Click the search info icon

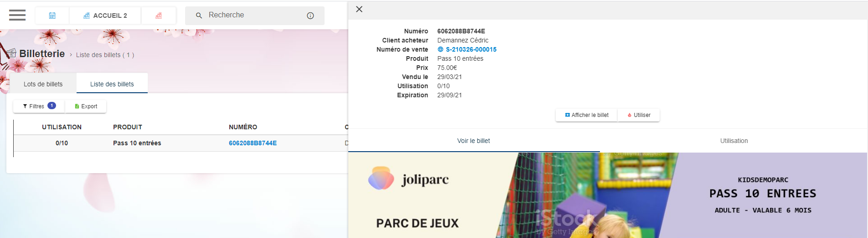point(310,16)
